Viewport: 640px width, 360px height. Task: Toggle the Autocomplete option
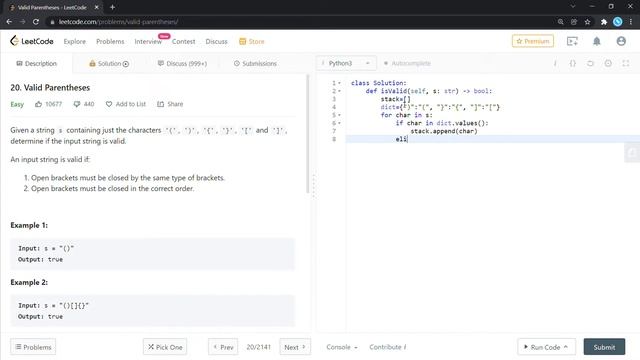click(x=407, y=63)
